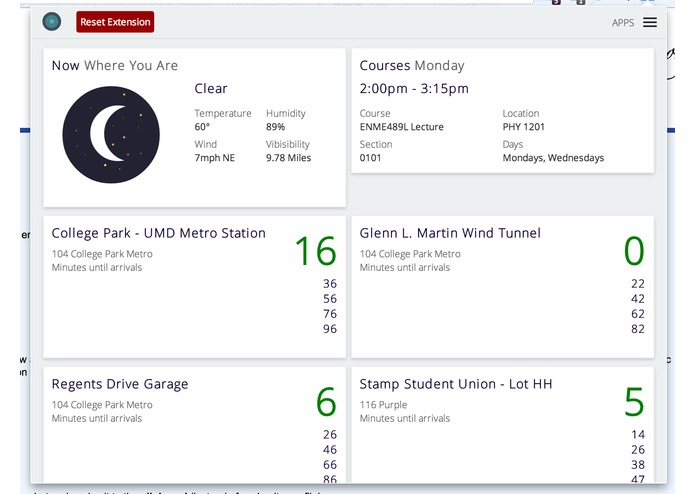Click the 2:00pm - 3:15pm time

pyautogui.click(x=414, y=89)
